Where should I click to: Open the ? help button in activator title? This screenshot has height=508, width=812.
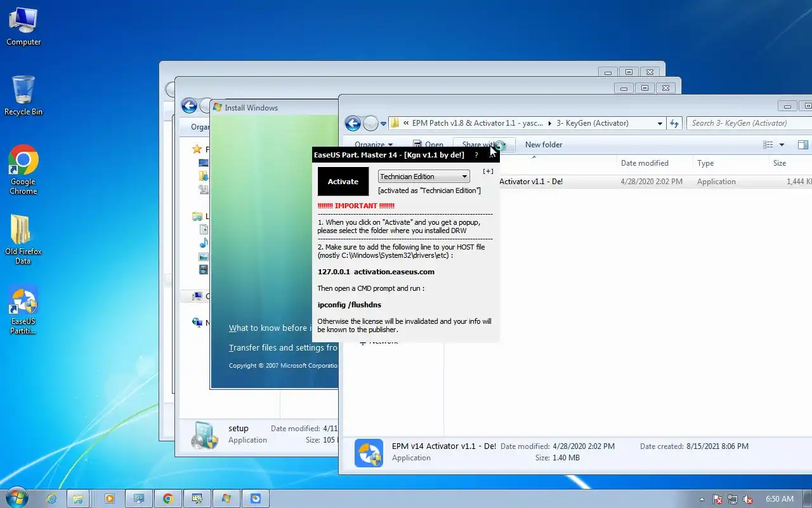(x=476, y=155)
